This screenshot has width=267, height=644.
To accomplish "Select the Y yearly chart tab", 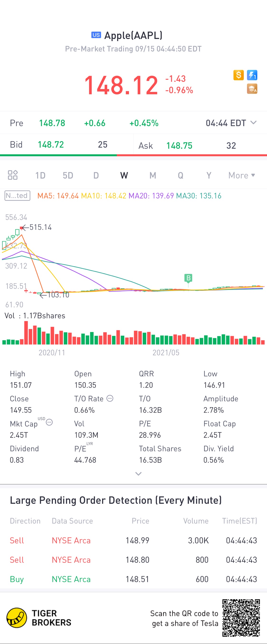I will coord(209,175).
